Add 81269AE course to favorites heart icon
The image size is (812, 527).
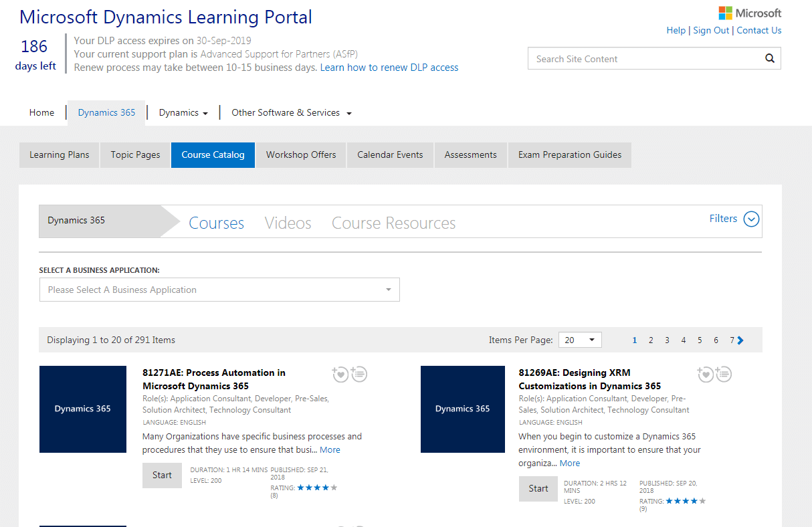pos(704,374)
